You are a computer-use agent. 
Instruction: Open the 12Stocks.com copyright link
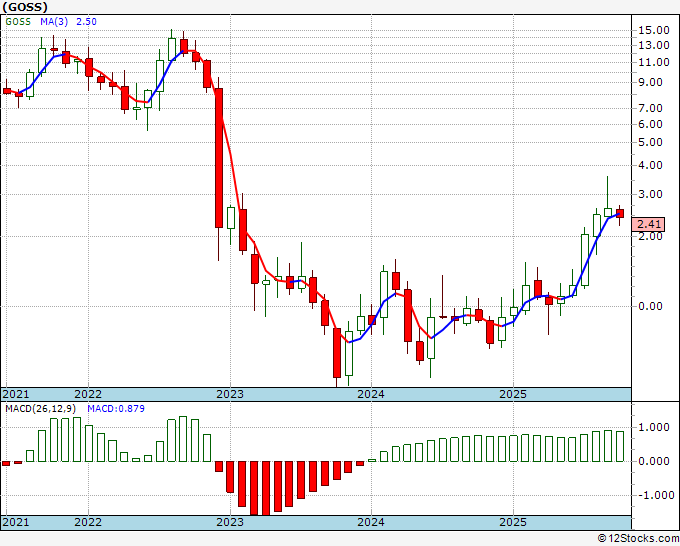tap(638, 539)
